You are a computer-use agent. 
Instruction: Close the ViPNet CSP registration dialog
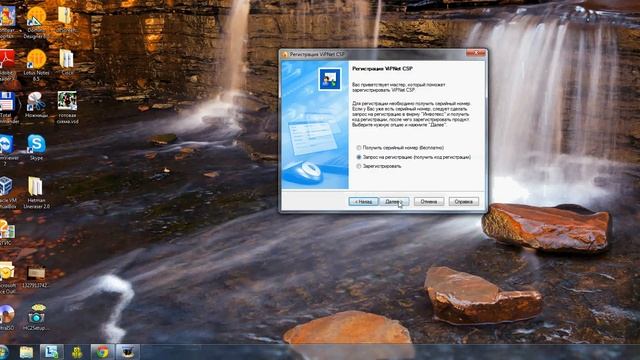pyautogui.click(x=476, y=53)
